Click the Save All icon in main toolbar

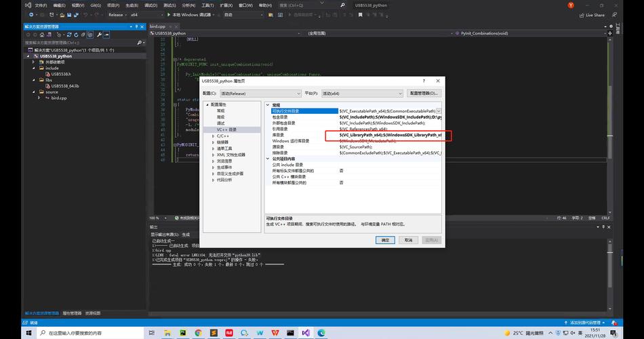pos(76,15)
